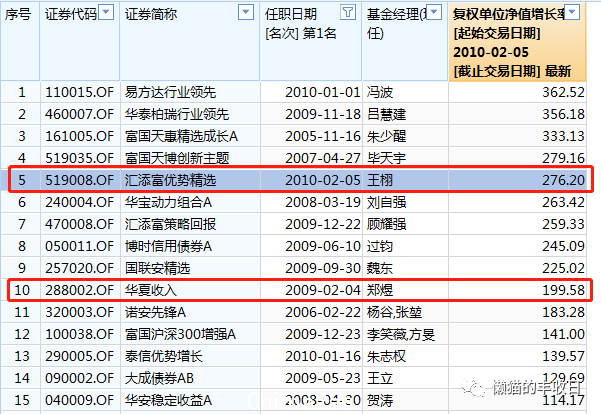The image size is (601, 414).
Task: Select growth value 356.18
Action: click(x=563, y=114)
